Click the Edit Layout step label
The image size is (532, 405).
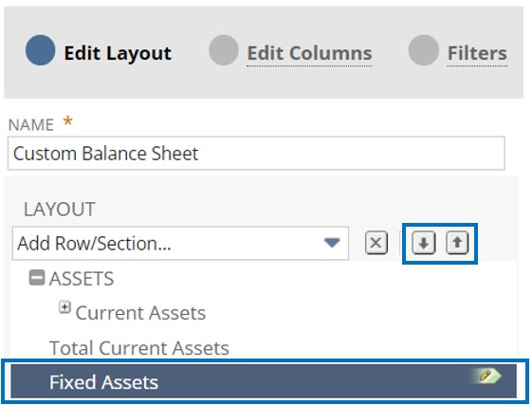pos(118,53)
